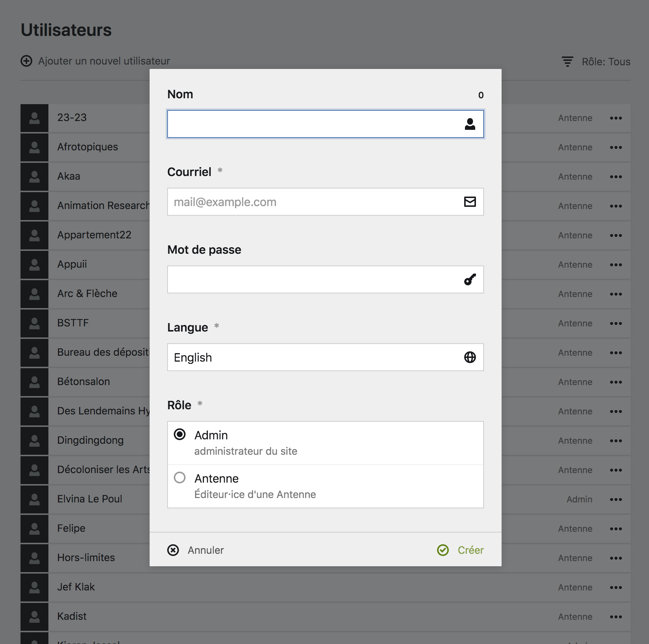Select the Antenne role radio button
649x644 pixels.
(180, 478)
